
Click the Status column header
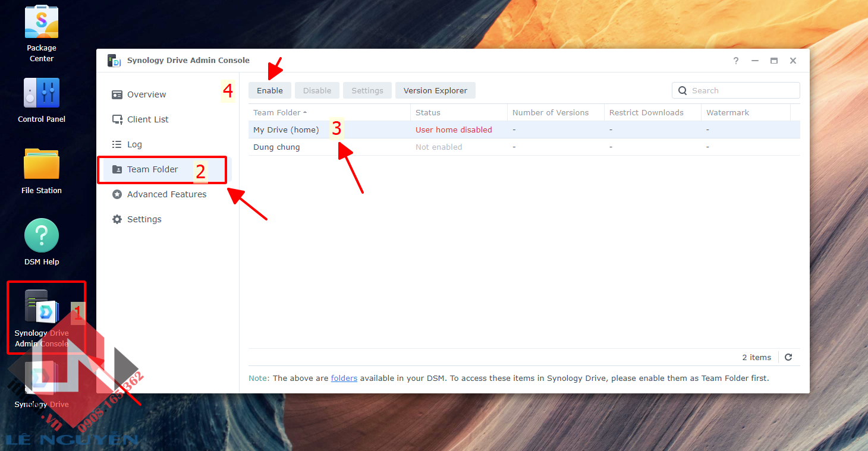tap(459, 112)
